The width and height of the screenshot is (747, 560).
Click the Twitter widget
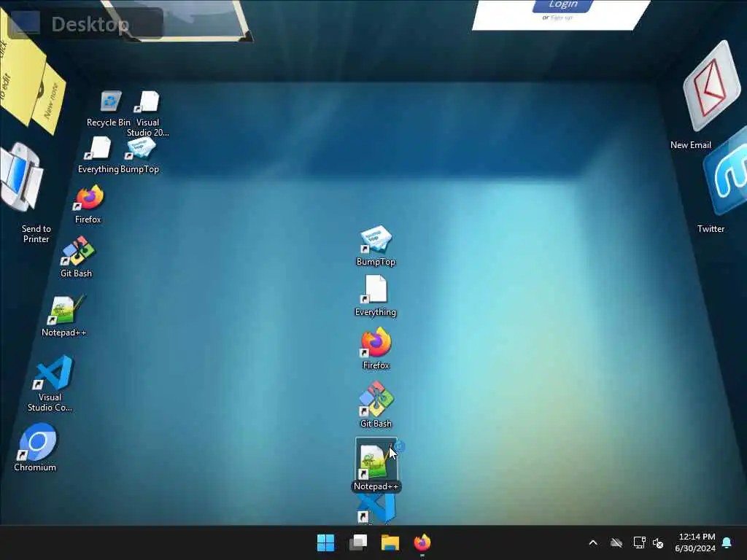[x=727, y=172]
